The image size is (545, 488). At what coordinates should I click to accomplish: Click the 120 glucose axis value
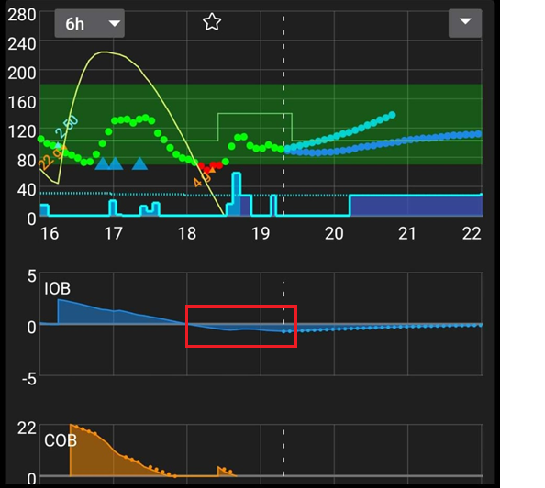[x=22, y=132]
